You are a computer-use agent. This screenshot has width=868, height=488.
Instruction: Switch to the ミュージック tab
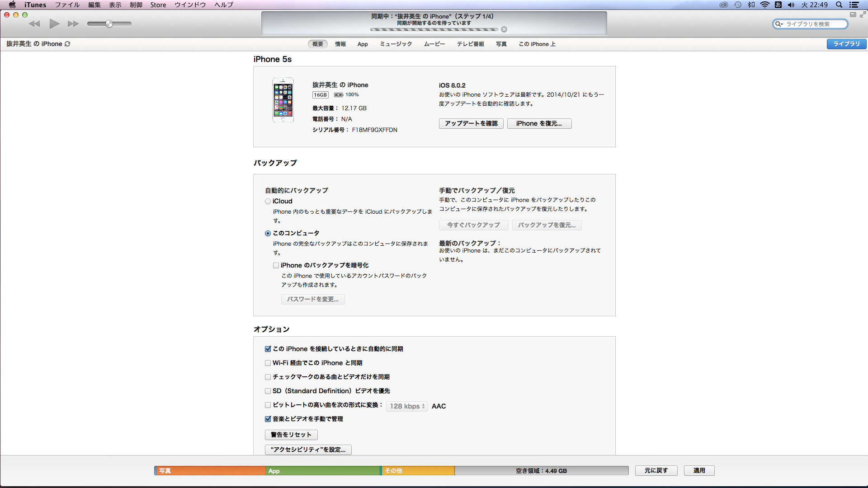pos(396,44)
